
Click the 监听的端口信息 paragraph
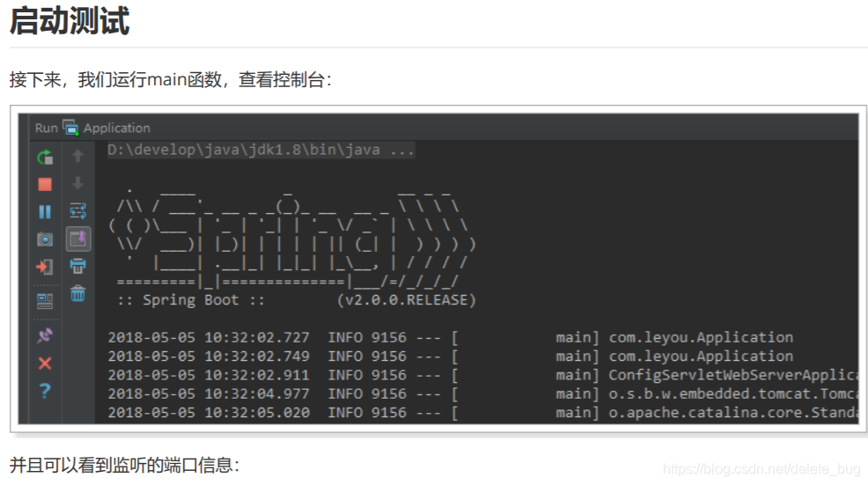(x=124, y=465)
